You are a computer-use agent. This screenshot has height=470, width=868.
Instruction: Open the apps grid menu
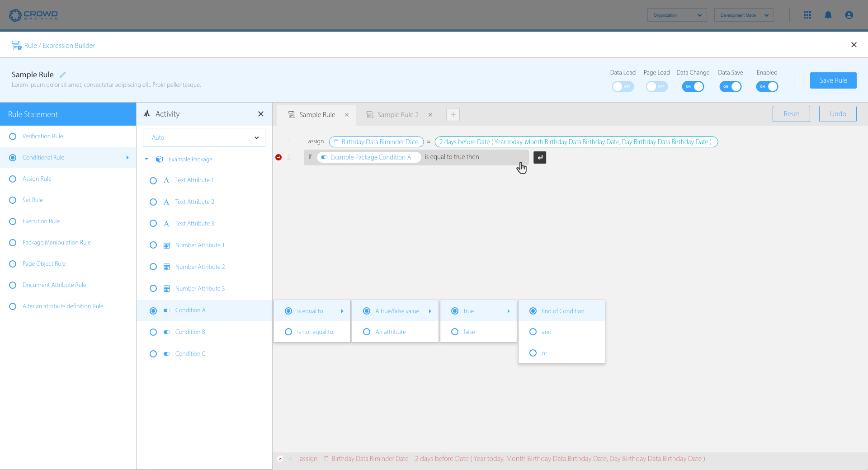(x=807, y=15)
